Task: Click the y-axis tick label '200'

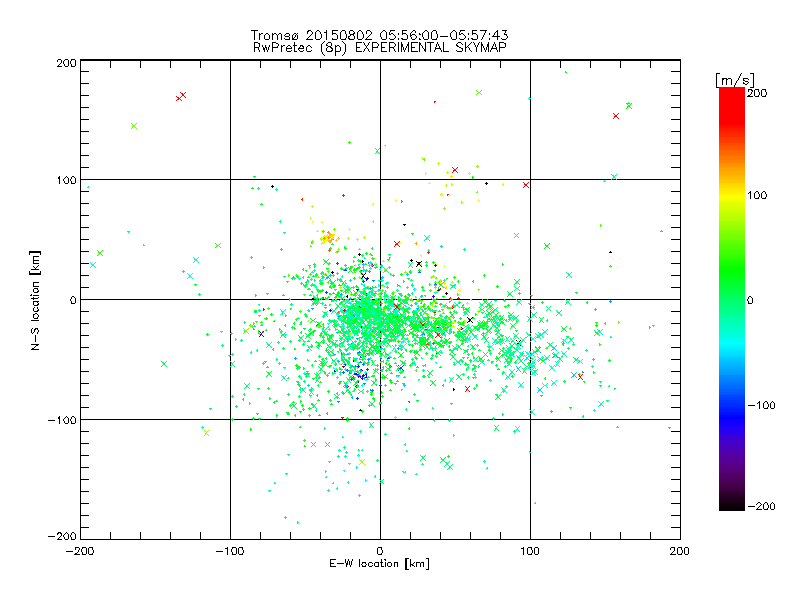Action: click(x=66, y=63)
